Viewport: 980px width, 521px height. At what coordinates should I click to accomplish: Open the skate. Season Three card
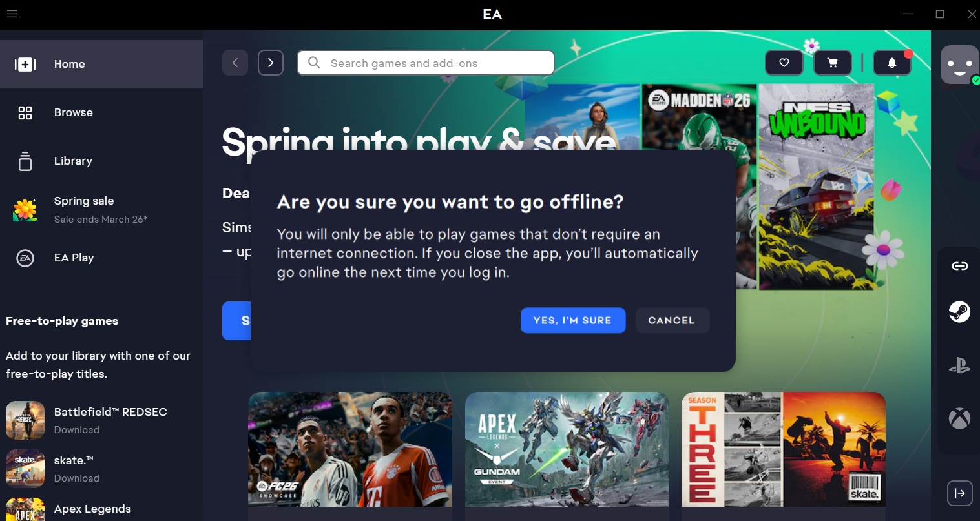(784, 449)
